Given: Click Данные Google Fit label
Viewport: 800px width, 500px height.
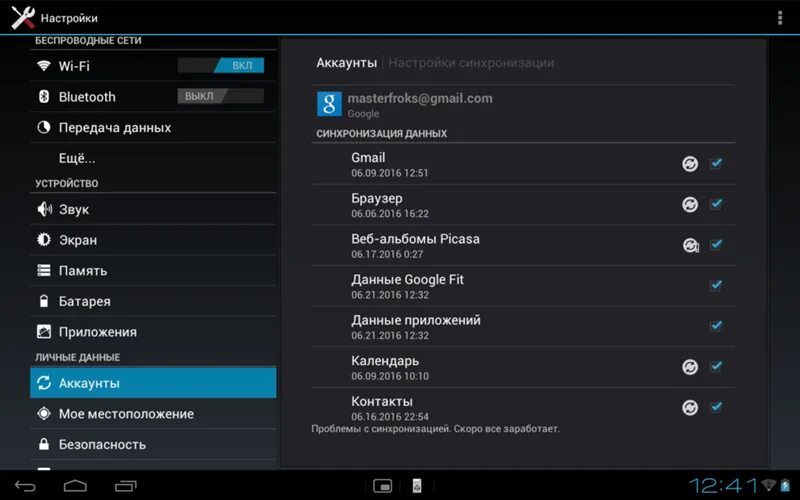Looking at the screenshot, I should coord(407,280).
